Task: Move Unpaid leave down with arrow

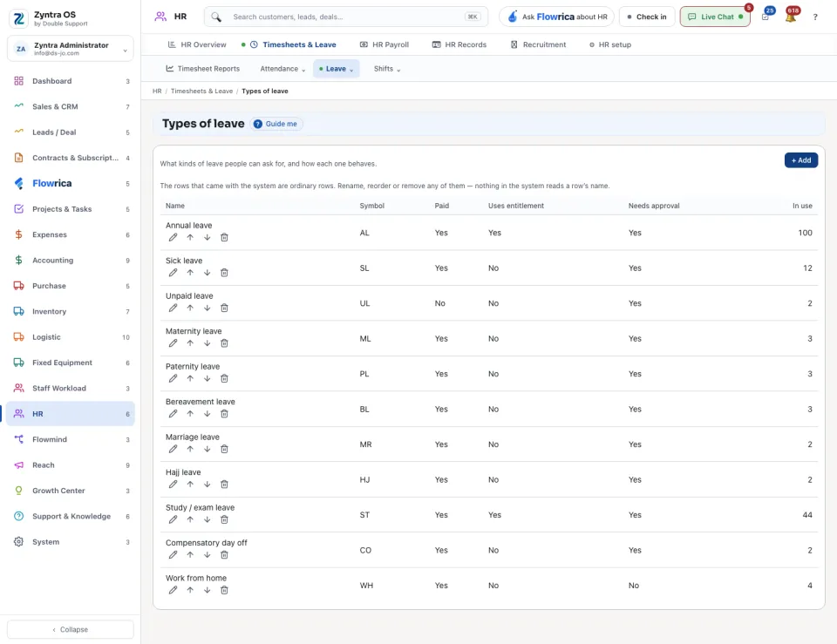Action: (x=208, y=308)
